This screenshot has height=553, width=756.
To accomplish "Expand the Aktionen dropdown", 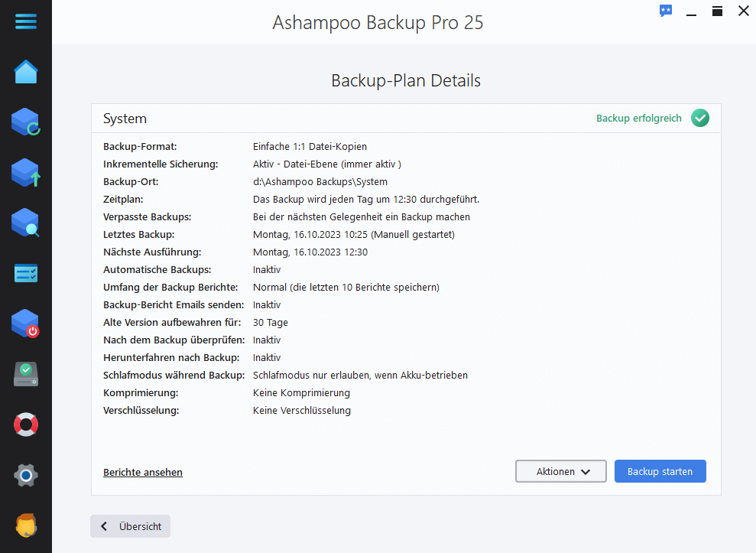I will 561,471.
